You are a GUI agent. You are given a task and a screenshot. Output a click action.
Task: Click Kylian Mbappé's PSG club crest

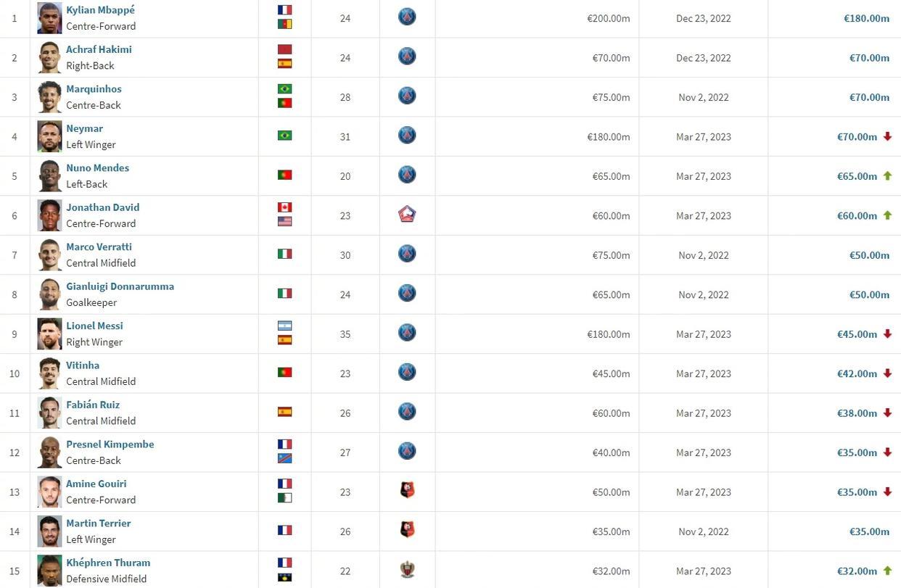pos(407,17)
